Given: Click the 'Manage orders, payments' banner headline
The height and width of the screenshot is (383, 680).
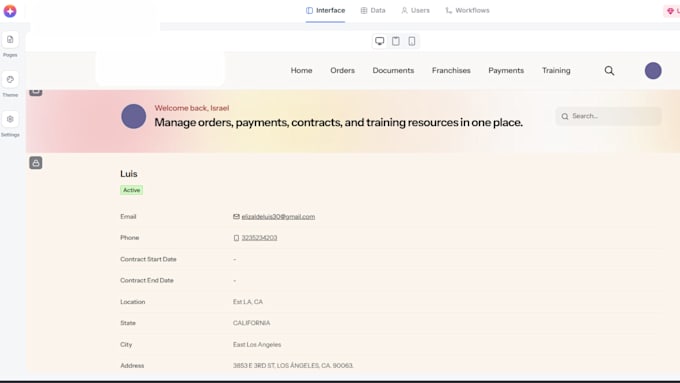Looking at the screenshot, I should click(x=339, y=123).
